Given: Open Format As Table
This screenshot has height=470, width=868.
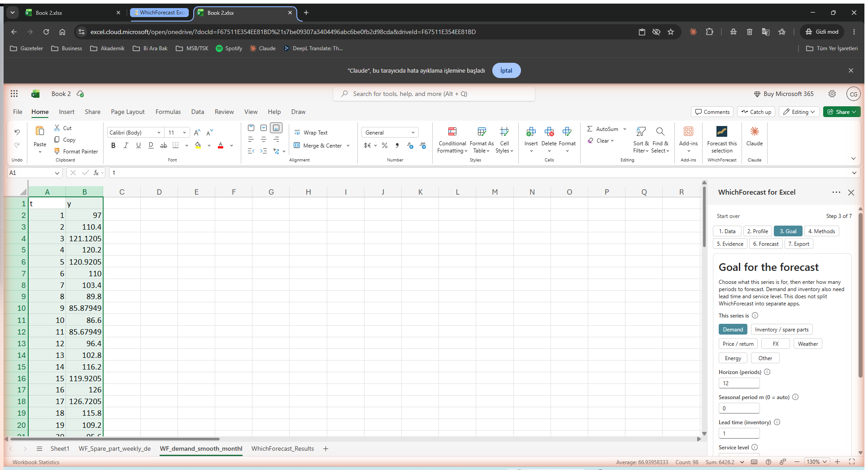Looking at the screenshot, I should [x=482, y=140].
